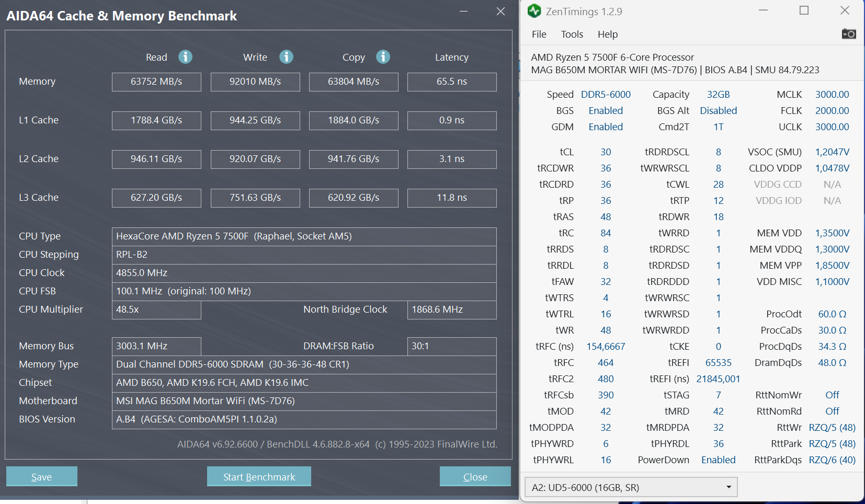The width and height of the screenshot is (865, 504).
Task: Click the DRAM:FSB Ratio field 30:1
Action: 452,347
